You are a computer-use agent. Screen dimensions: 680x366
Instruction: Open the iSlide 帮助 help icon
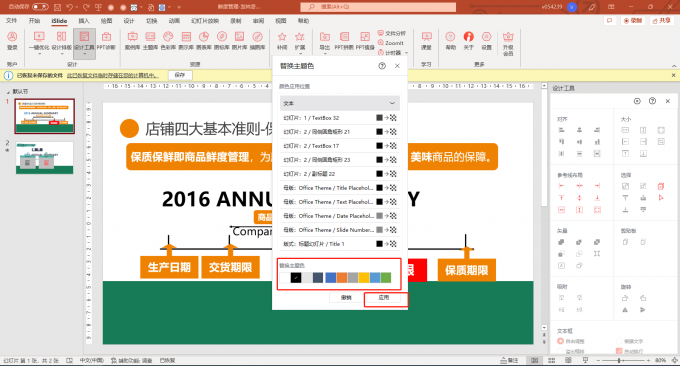pyautogui.click(x=451, y=41)
